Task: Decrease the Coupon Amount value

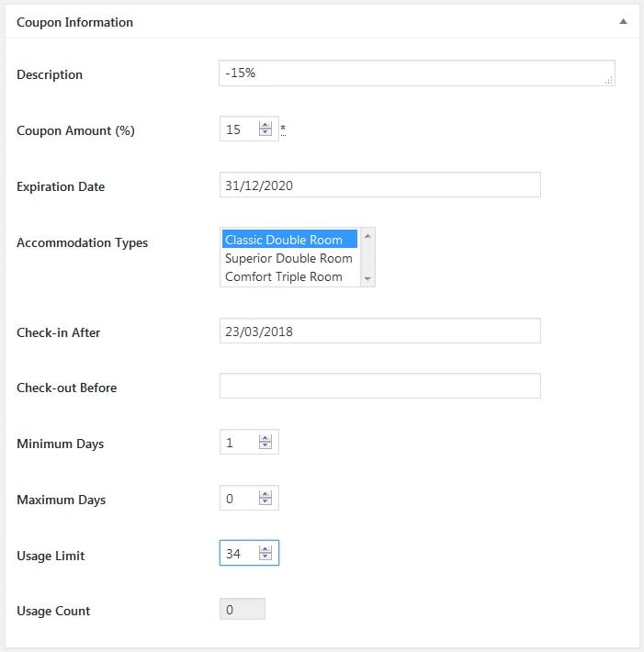Action: click(x=266, y=134)
